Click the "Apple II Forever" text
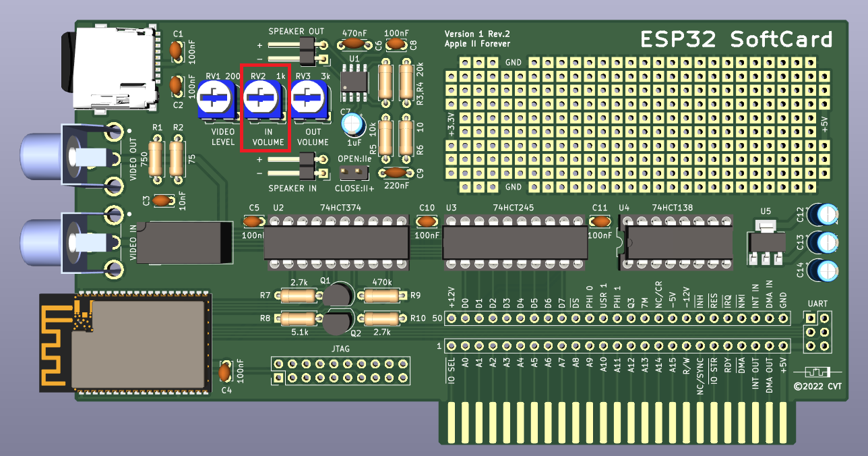Screen dimensions: 868x456 [x=477, y=44]
